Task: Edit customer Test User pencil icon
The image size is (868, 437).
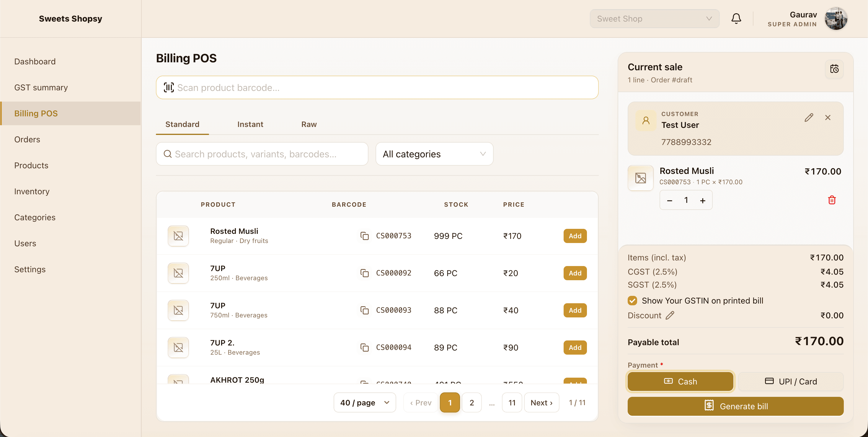Action: [x=809, y=118]
